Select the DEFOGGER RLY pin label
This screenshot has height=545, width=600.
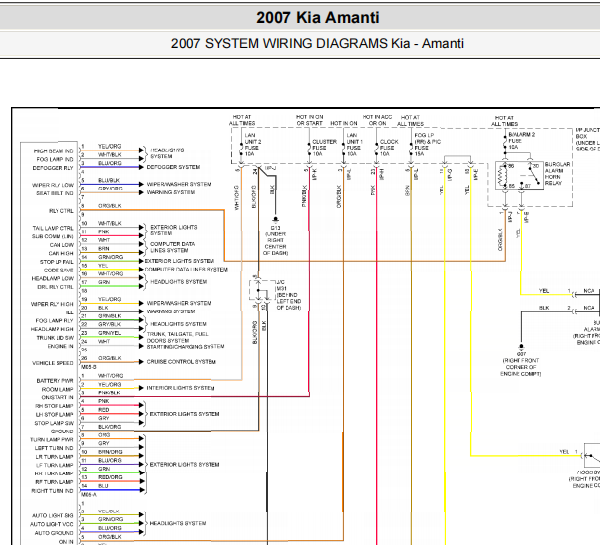pyautogui.click(x=53, y=168)
